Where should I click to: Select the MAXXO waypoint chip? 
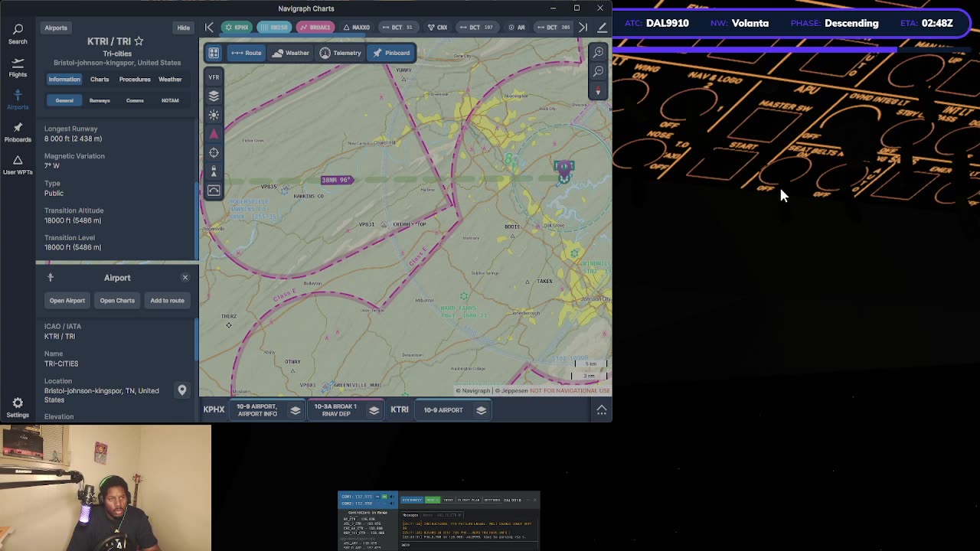coord(357,28)
